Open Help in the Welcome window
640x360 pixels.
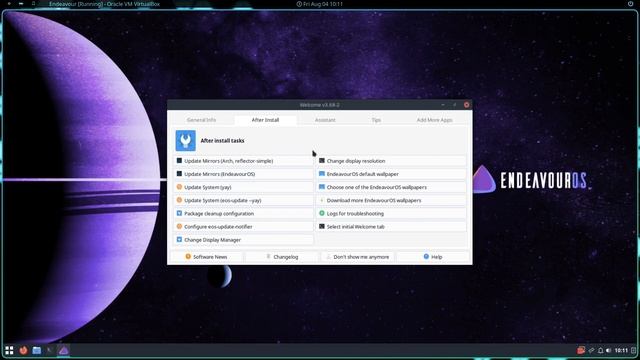pyautogui.click(x=433, y=257)
